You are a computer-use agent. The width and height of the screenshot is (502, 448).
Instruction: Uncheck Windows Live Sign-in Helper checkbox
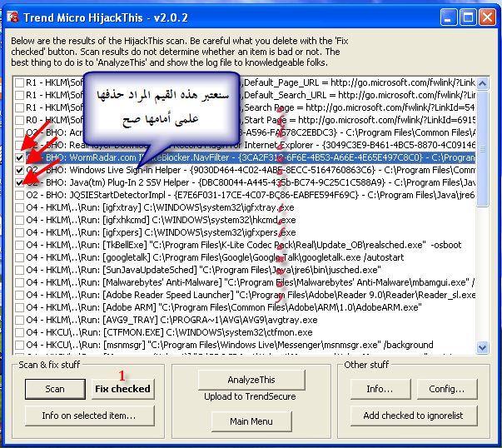[19, 170]
